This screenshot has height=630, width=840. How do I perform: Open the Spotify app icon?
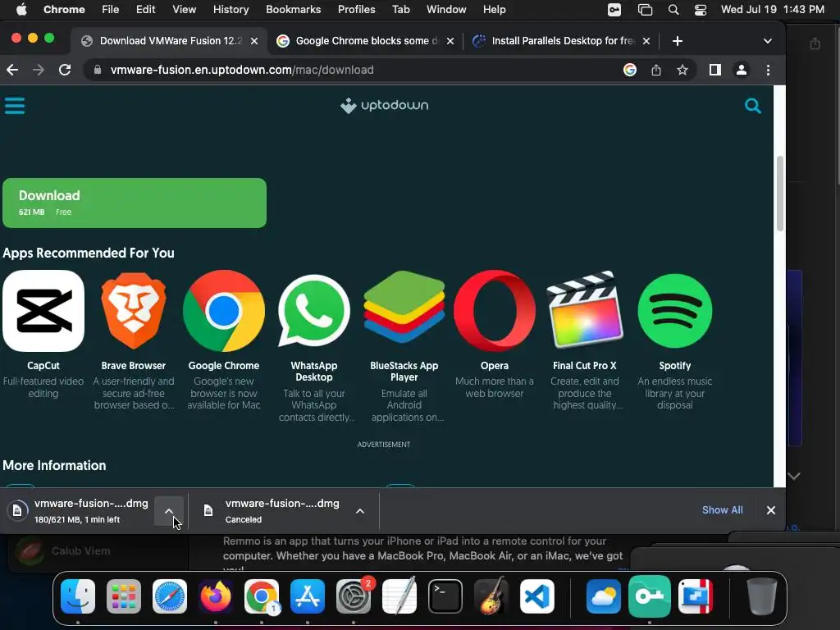point(675,311)
